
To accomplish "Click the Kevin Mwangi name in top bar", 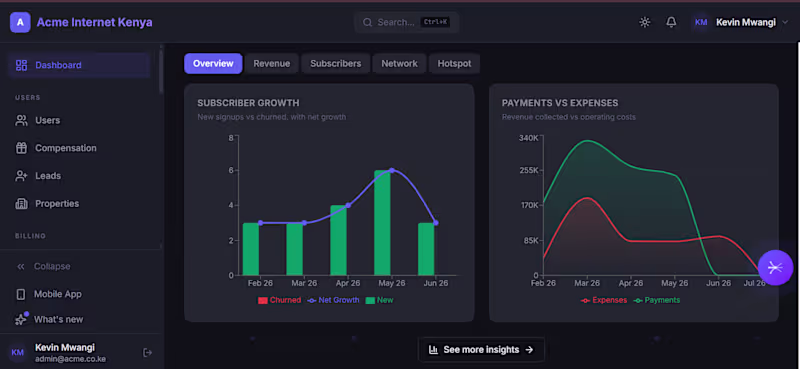I will 746,22.
